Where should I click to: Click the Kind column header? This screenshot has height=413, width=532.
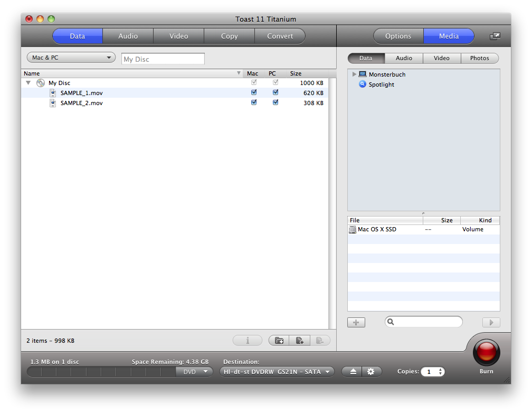coord(480,220)
